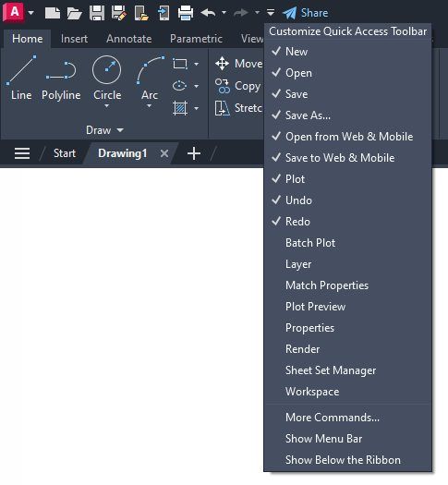This screenshot has width=448, height=485.
Task: Activate the Circle tool icon
Action: (106, 69)
